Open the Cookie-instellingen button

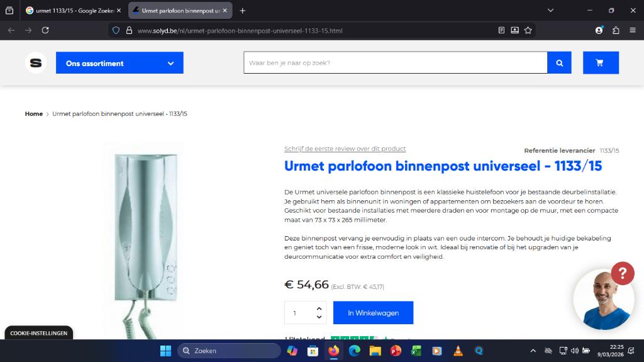[38, 333]
